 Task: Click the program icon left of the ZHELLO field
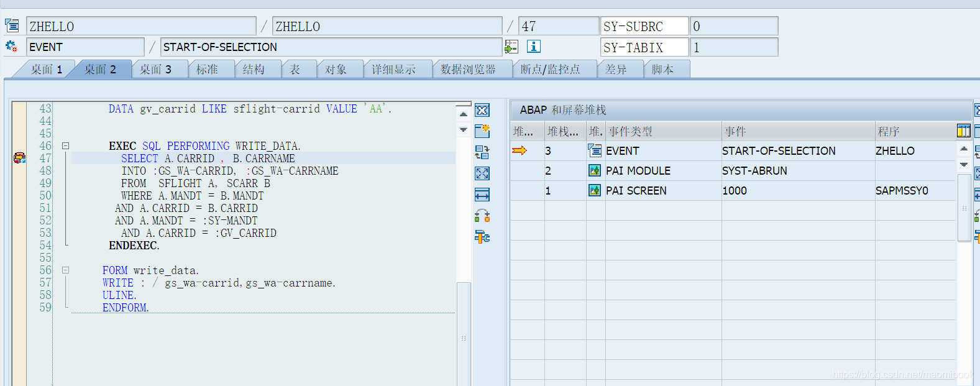[12, 25]
